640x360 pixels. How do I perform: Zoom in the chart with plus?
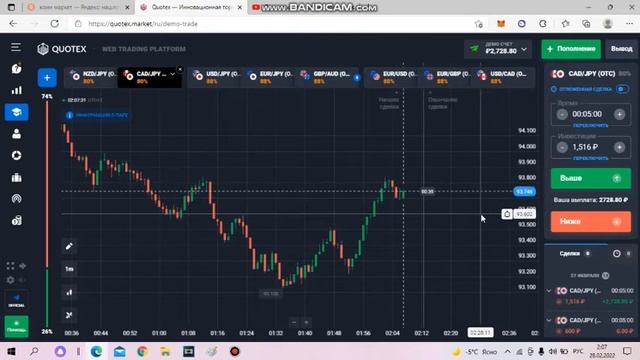[306, 322]
